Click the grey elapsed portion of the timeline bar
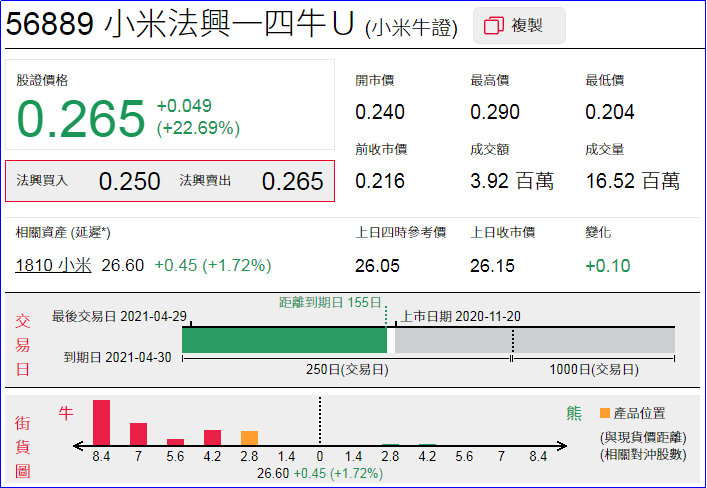This screenshot has height=488, width=707. pos(535,340)
